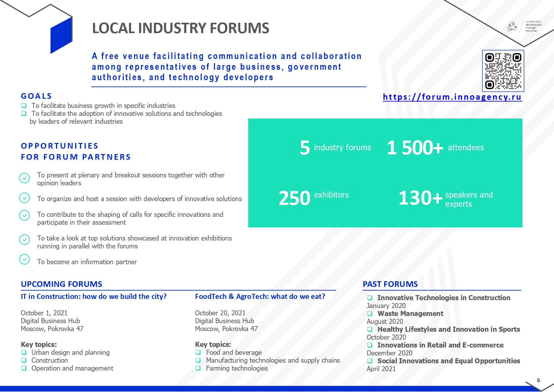Image resolution: width=554 pixels, height=392 pixels.
Task: Click checkmark icon beside shaping of calls item
Action: pos(24,215)
